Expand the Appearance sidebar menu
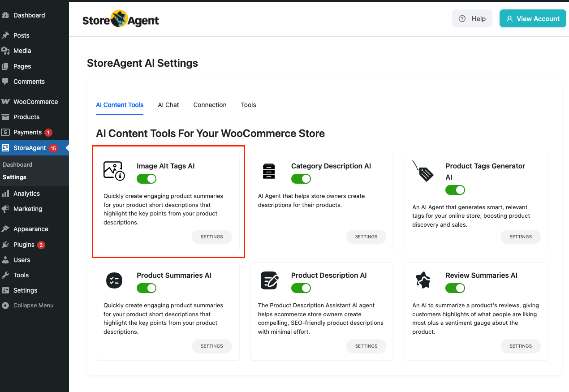 coord(30,229)
